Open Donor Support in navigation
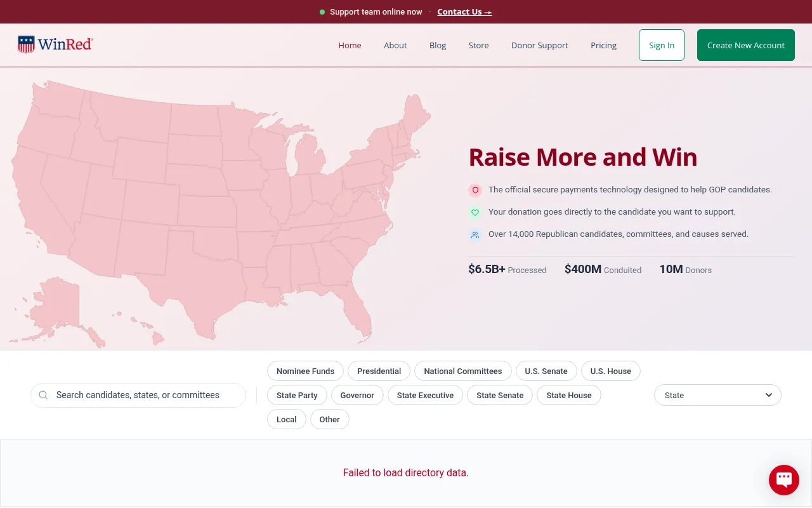 (540, 45)
